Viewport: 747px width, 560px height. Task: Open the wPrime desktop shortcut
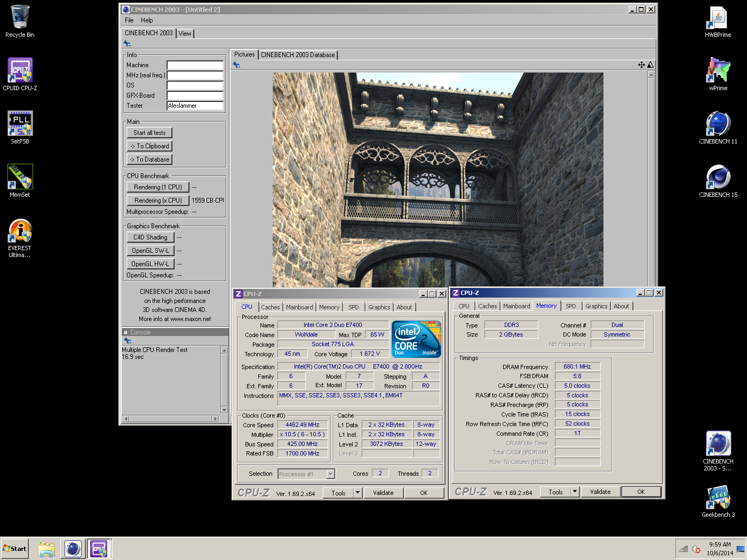718,75
